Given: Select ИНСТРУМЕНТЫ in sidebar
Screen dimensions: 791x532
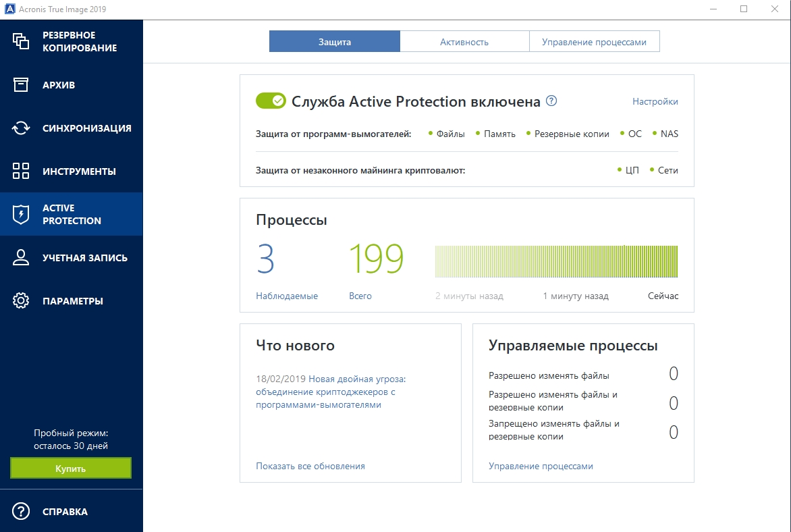Looking at the screenshot, I should 72,171.
